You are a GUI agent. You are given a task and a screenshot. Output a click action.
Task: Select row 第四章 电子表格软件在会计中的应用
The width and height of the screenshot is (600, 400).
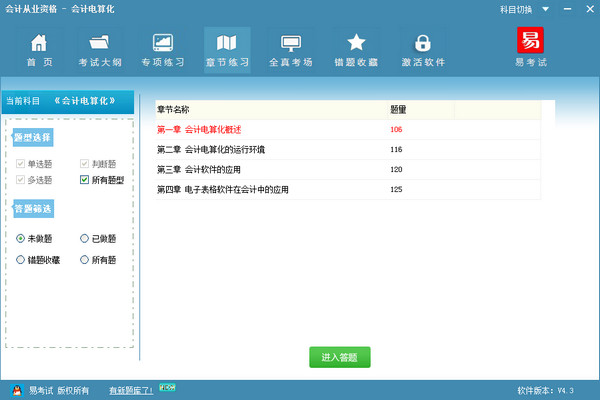coord(348,189)
